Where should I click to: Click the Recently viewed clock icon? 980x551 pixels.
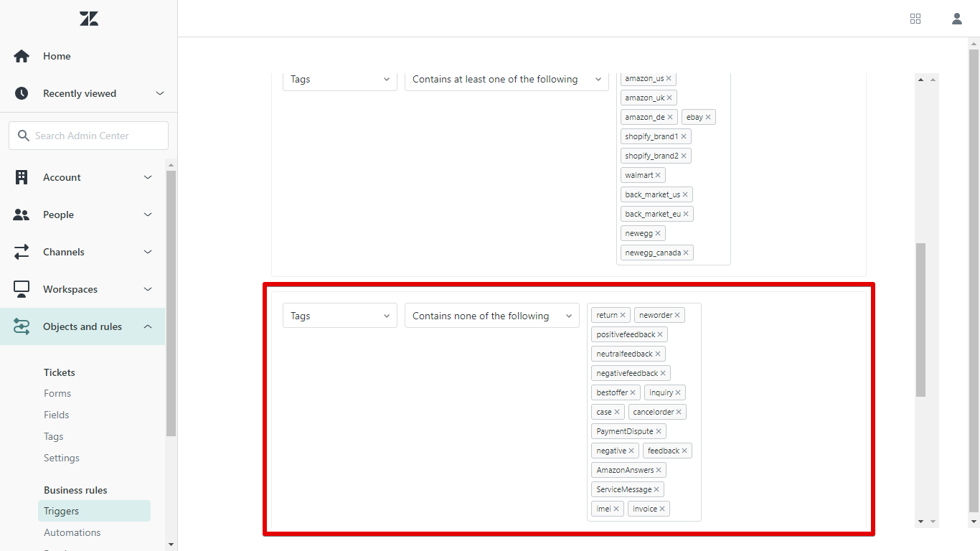(x=22, y=93)
